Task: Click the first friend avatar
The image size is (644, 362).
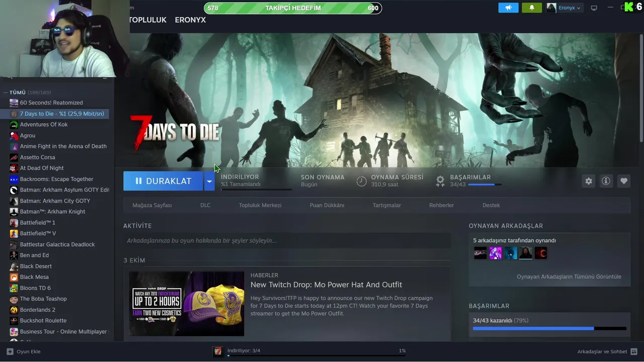Action: tap(480, 253)
